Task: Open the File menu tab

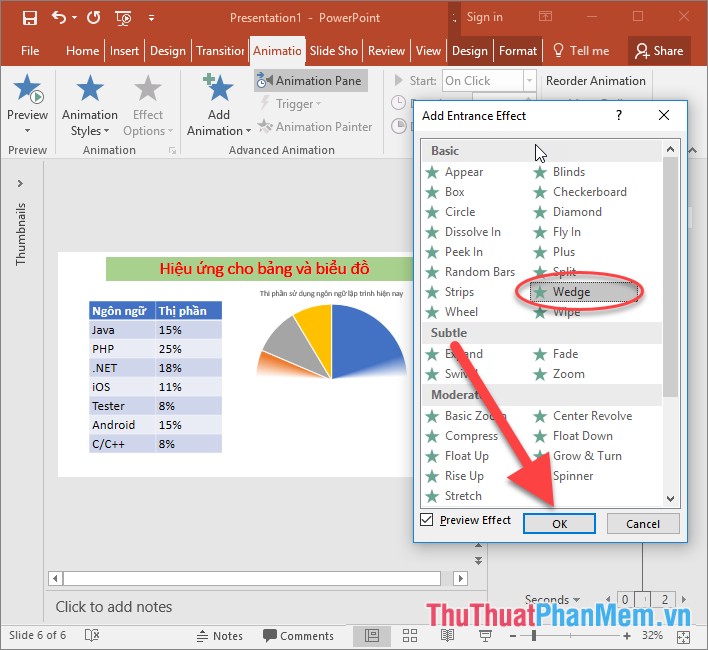Action: [30, 51]
